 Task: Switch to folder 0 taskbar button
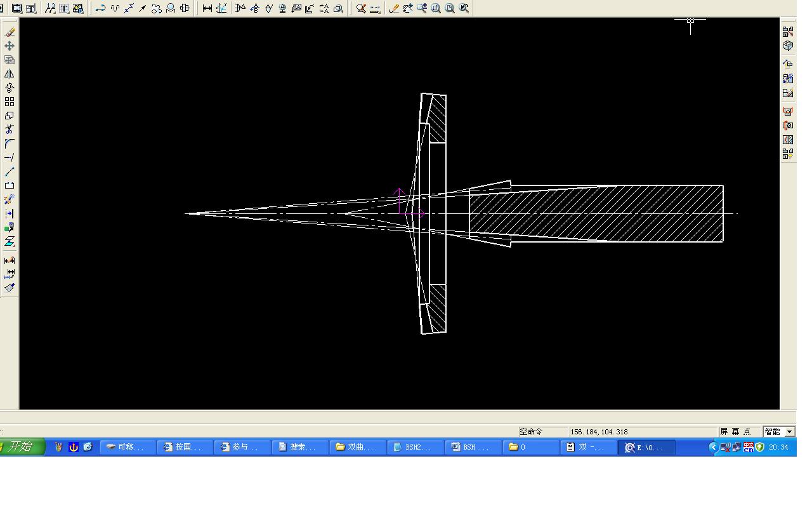click(x=530, y=447)
